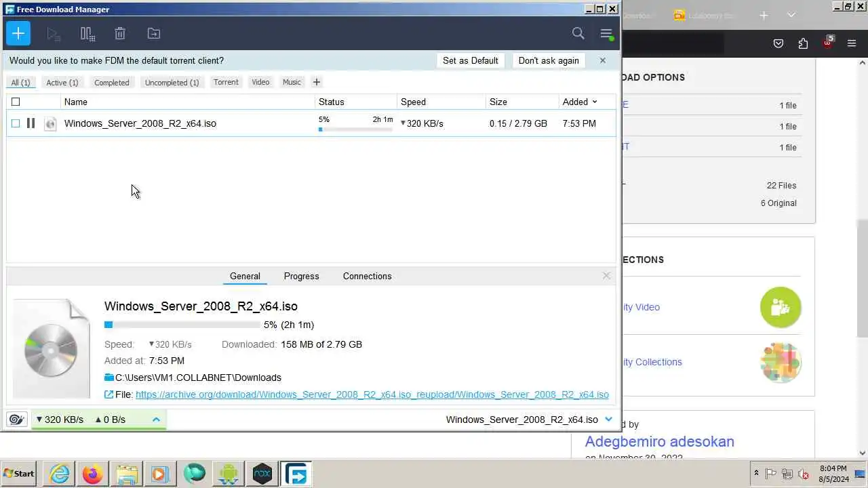868x488 pixels.
Task: Sort by the Speed column header
Action: tap(441, 102)
